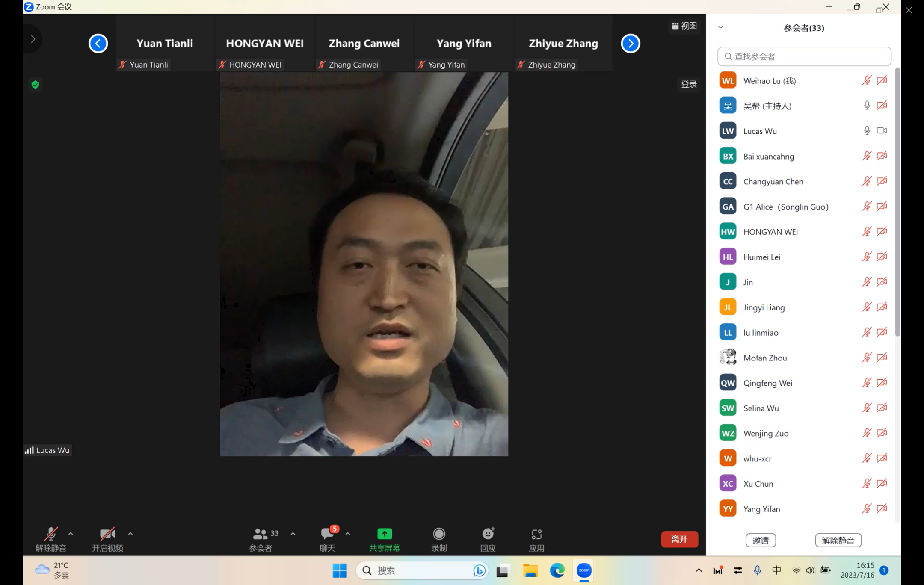Expand video options arrow beside camera

pyautogui.click(x=130, y=534)
